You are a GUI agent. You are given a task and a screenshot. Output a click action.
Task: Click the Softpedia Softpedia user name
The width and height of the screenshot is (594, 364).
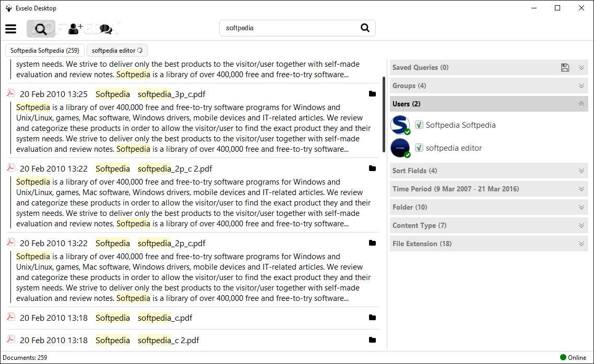click(x=461, y=125)
